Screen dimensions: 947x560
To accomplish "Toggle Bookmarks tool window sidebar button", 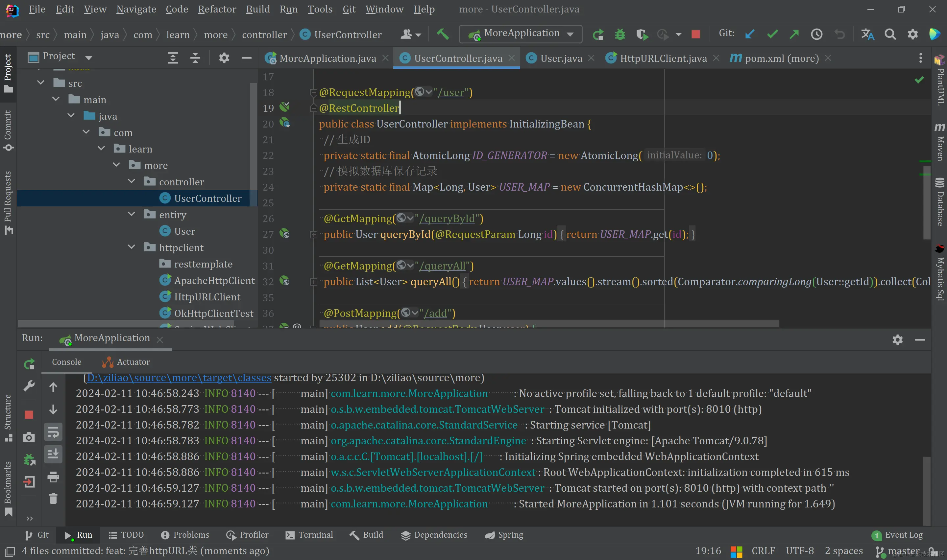I will [8, 489].
